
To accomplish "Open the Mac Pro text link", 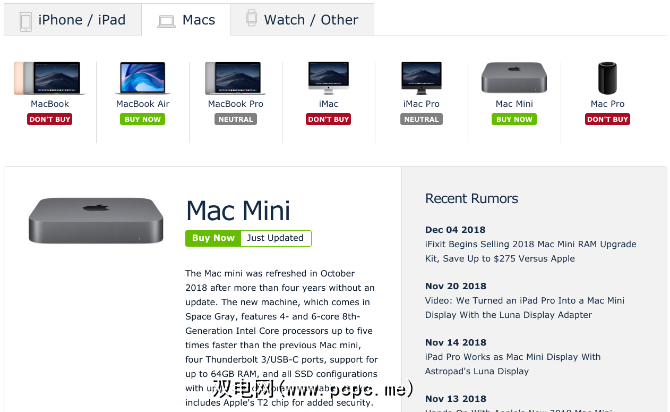I will (607, 104).
